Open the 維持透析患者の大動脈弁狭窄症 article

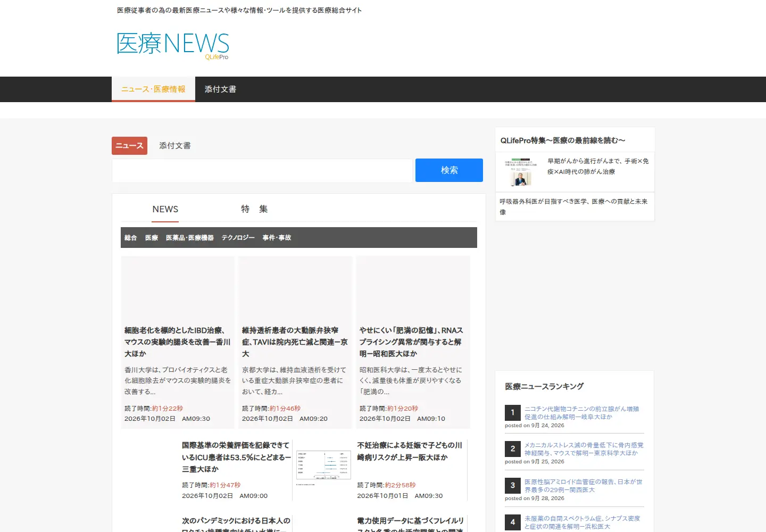click(295, 342)
